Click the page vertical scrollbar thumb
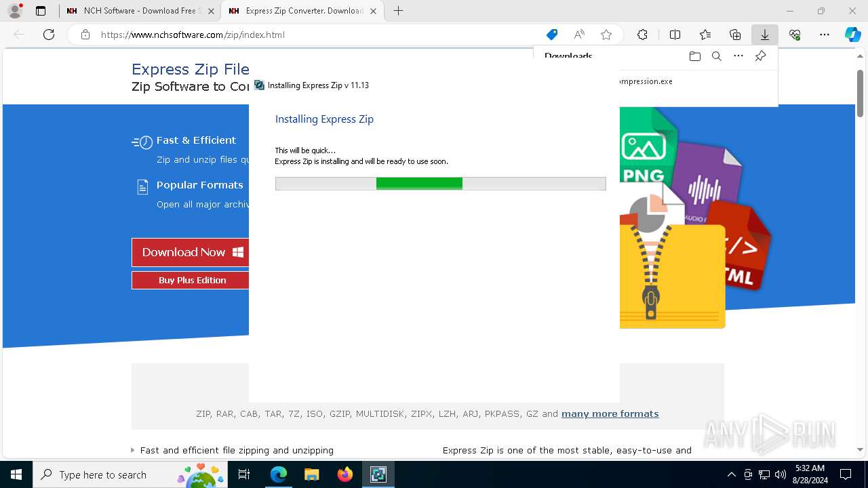 tap(860, 93)
